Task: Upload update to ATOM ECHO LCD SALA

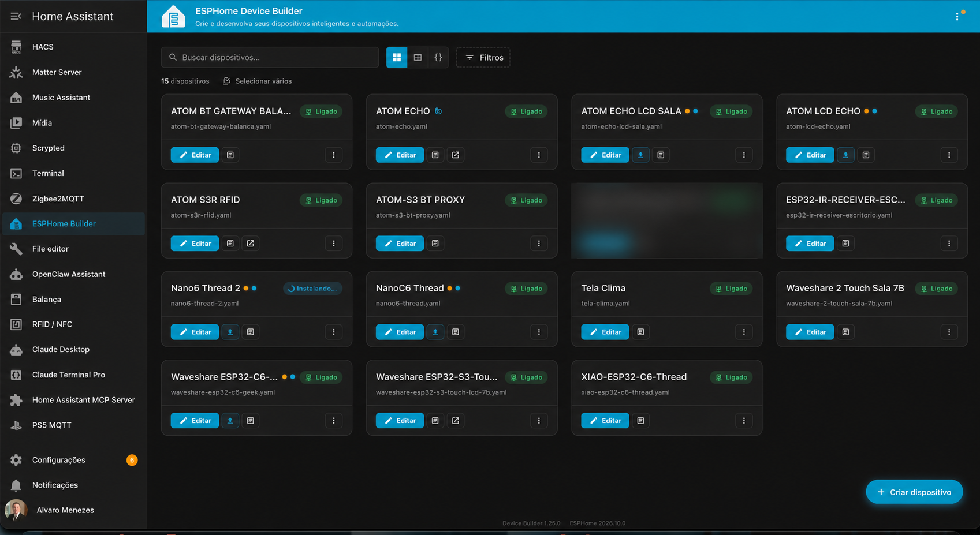Action: (x=640, y=155)
